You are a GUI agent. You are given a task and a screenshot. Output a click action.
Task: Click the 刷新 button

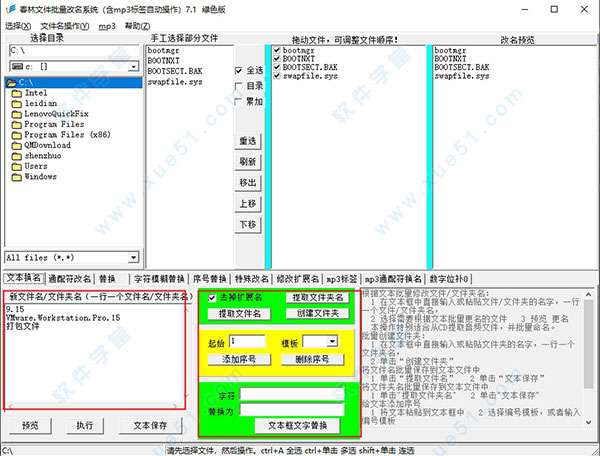(x=248, y=162)
